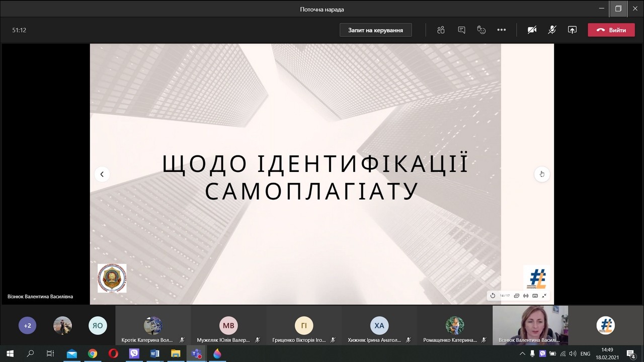
Task: Click the live broadcast icon in slide controls
Action: (x=526, y=296)
